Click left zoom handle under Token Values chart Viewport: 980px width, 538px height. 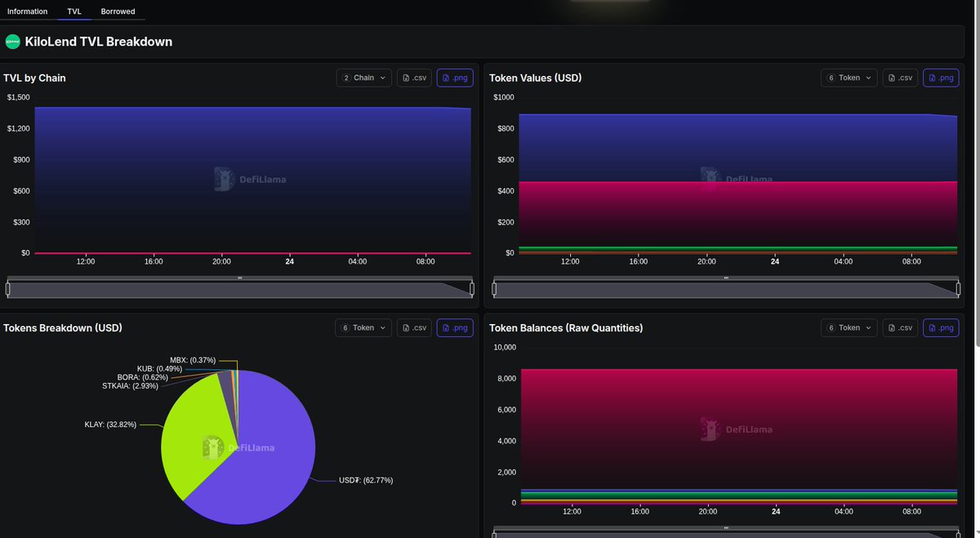pyautogui.click(x=494, y=289)
